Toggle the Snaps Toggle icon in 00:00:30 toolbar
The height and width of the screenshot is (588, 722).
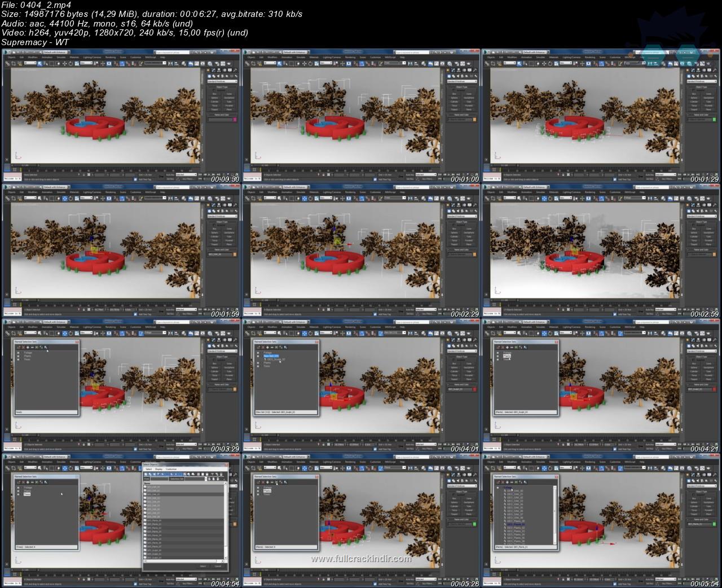[x=116, y=63]
